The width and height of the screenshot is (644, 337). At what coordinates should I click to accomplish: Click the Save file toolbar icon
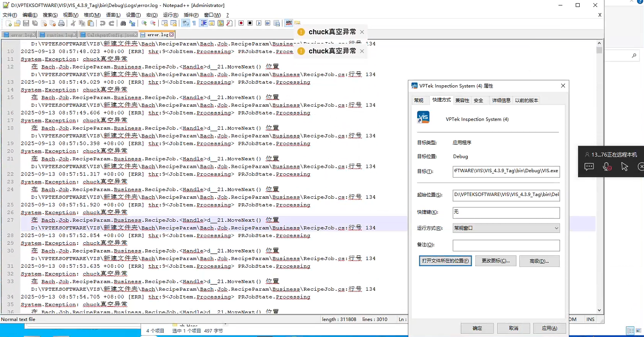pos(26,23)
